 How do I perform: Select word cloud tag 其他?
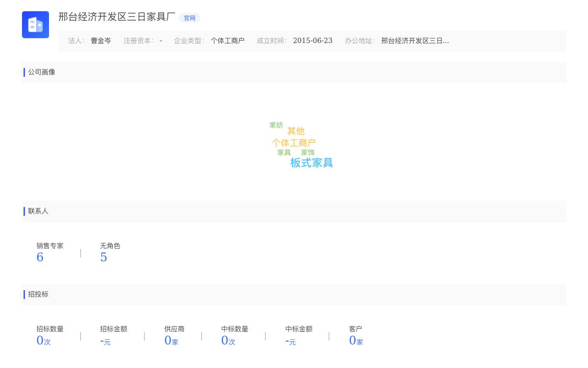(x=296, y=131)
